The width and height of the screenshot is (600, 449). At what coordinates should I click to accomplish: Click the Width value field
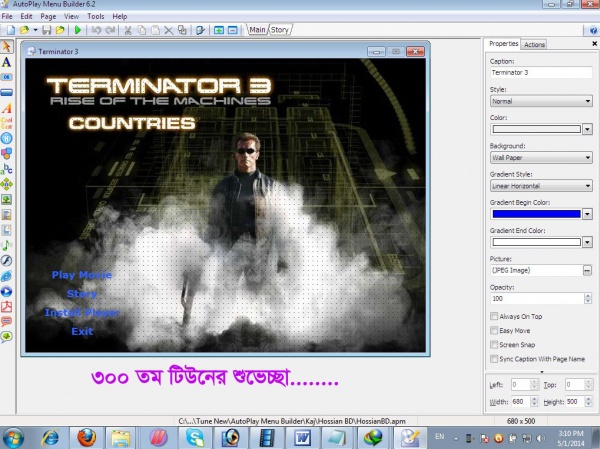pos(520,402)
